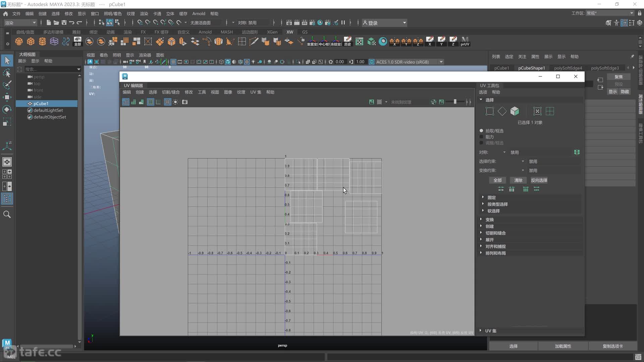Screen dimensions: 644x362
Task: Click the shrink selection icon below 全部
Action: coord(501,189)
